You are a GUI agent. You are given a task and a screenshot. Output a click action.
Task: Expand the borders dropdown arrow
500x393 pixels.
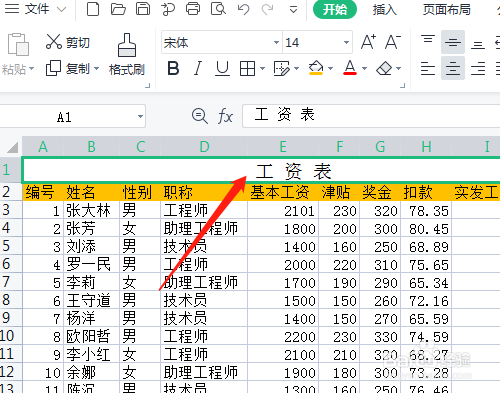[x=263, y=69]
